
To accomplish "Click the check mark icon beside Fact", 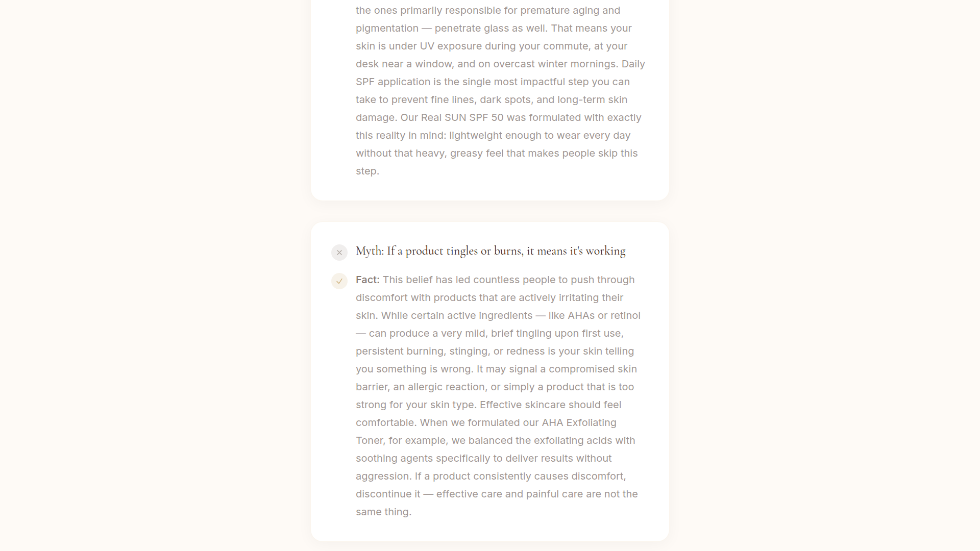I will [x=339, y=281].
